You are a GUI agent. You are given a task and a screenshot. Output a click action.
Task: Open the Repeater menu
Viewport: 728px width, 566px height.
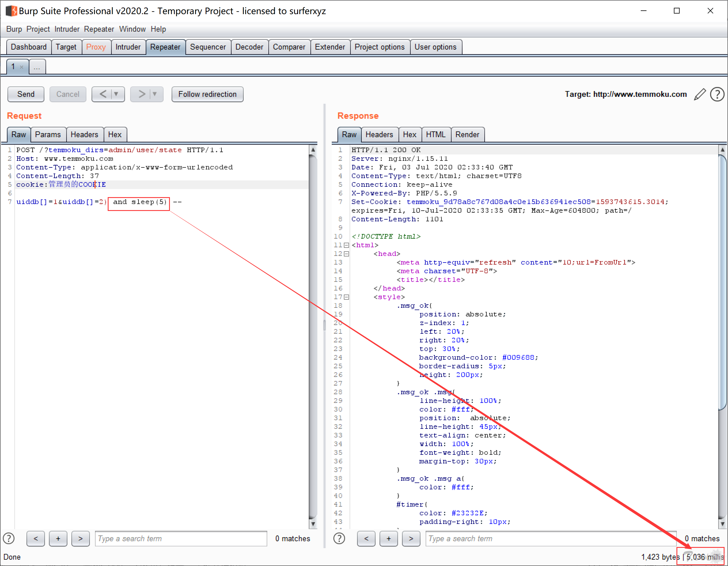[99, 29]
